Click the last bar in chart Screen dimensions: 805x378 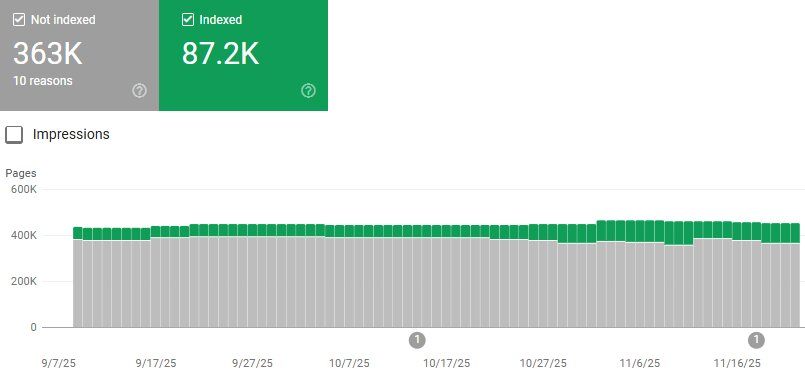coord(795,275)
